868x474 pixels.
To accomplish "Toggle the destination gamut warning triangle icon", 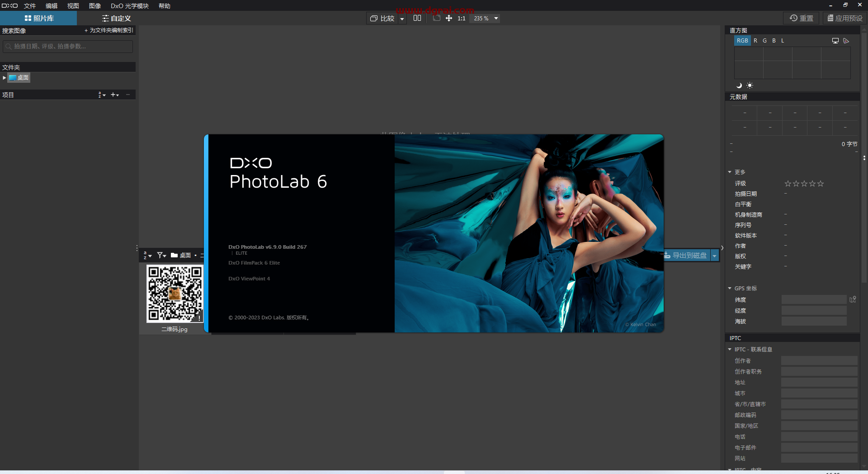I will tap(846, 41).
